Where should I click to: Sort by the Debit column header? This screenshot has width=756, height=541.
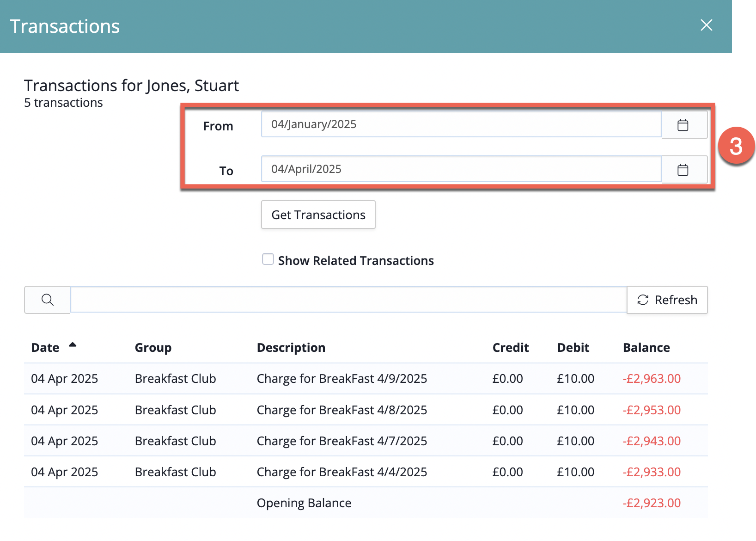point(573,348)
